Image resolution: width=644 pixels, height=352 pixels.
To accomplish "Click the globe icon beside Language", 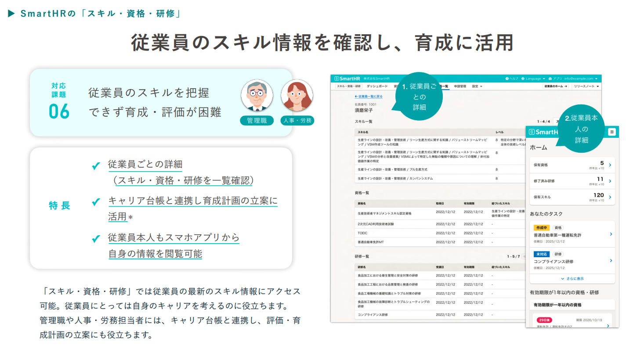I will point(523,79).
